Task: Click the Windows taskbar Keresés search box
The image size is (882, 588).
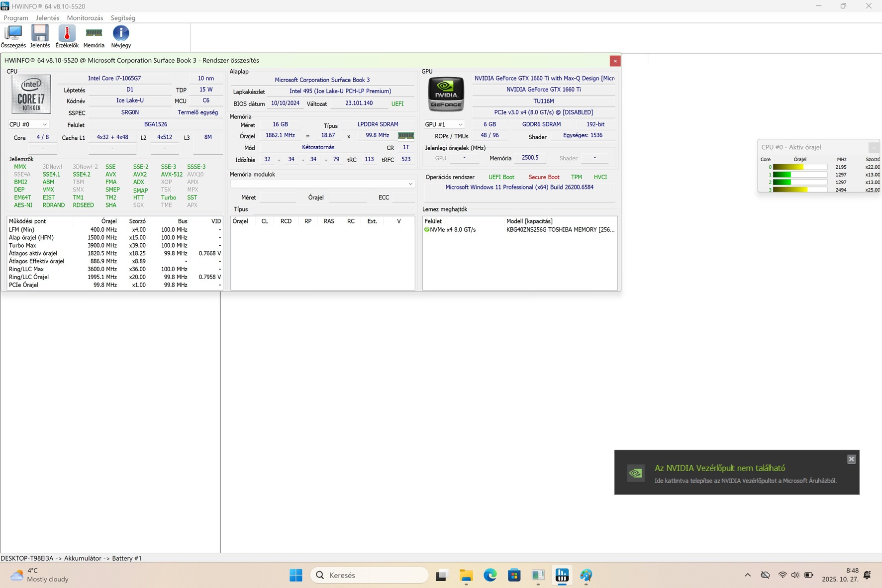Action: [370, 576]
